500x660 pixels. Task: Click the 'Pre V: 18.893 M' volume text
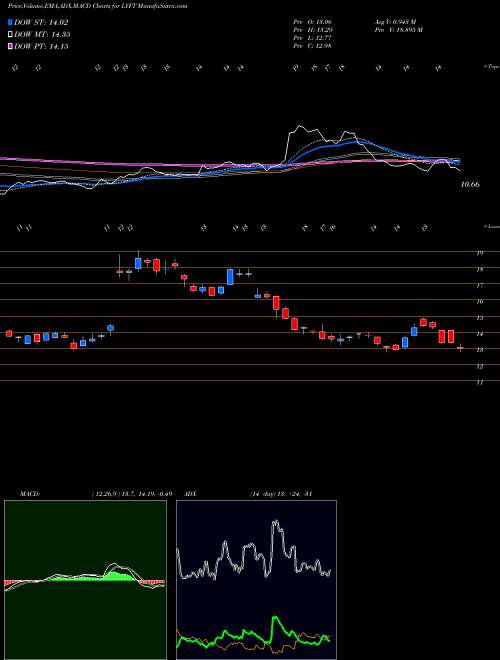click(x=398, y=29)
